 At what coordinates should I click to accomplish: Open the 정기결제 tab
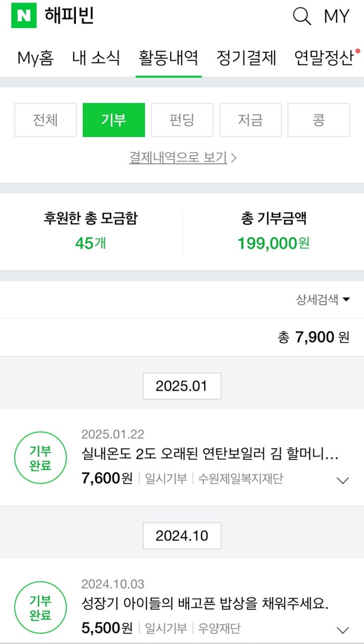click(246, 58)
